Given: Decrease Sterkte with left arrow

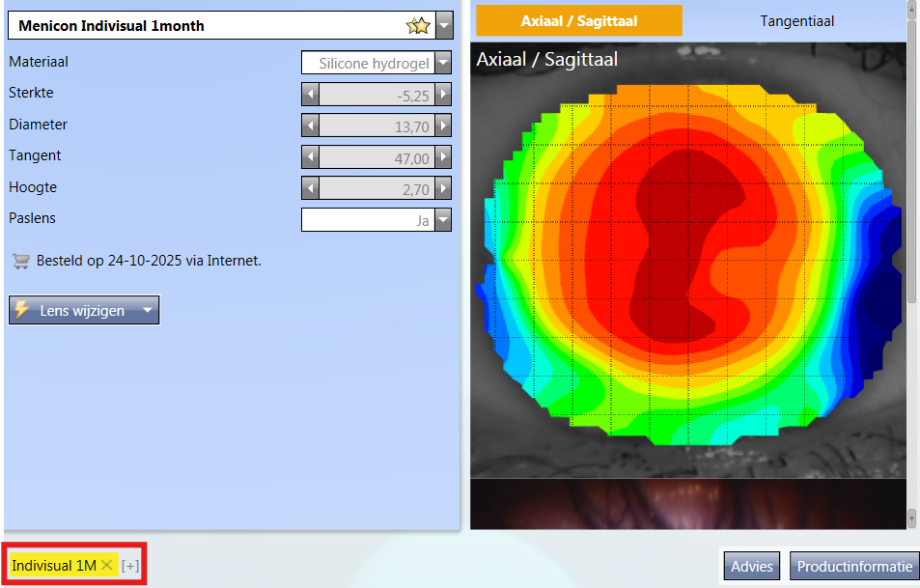Looking at the screenshot, I should click(310, 95).
